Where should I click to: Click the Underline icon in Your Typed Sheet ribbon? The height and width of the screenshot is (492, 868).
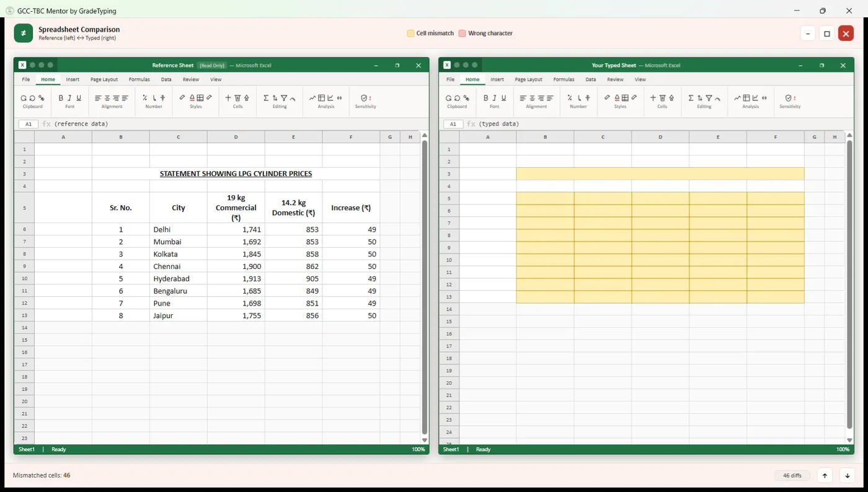(503, 98)
